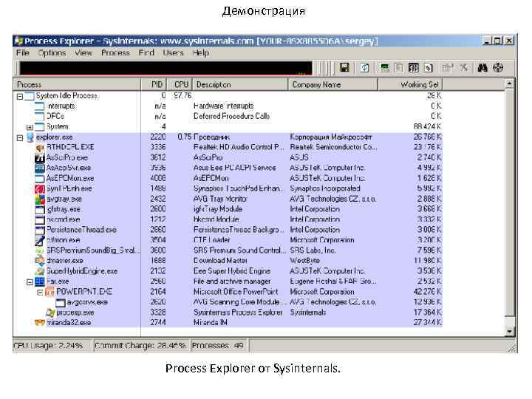Open the Help menu
This screenshot has height=399, width=532.
tap(200, 52)
